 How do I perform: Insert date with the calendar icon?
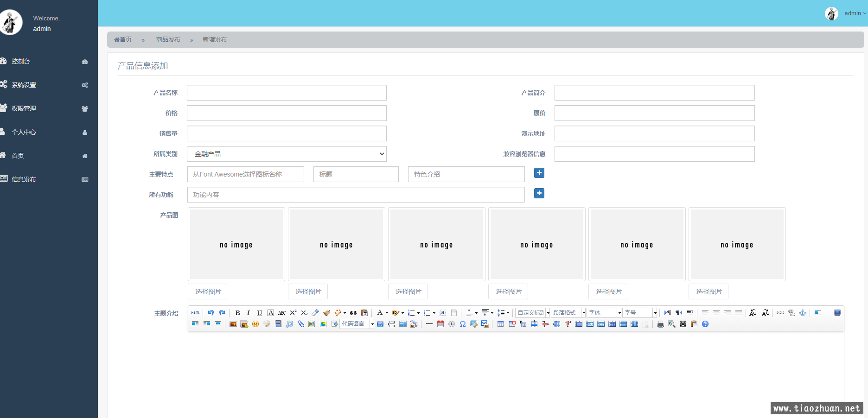pos(440,324)
